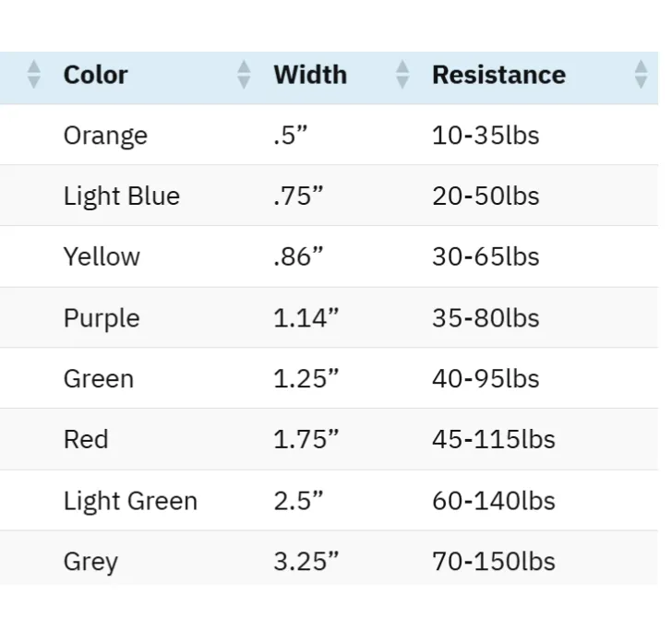
Task: Select the 70-150lbs resistance cell
Action: 494,562
